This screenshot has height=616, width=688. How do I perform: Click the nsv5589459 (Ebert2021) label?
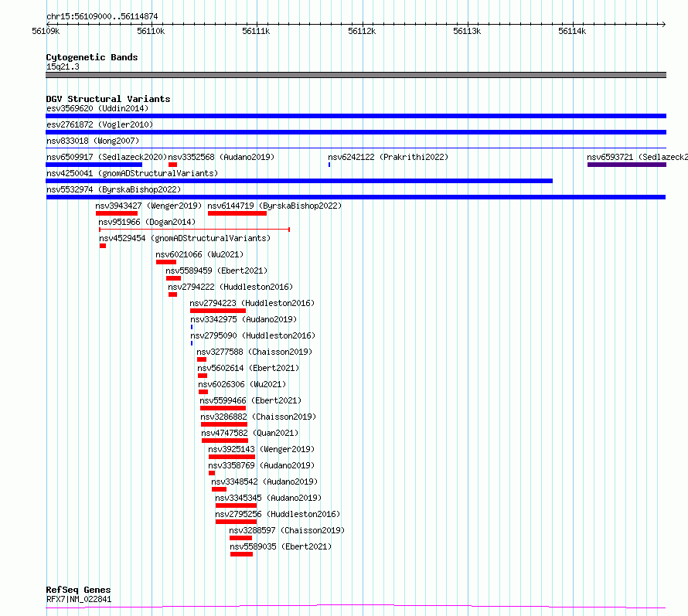coord(216,271)
